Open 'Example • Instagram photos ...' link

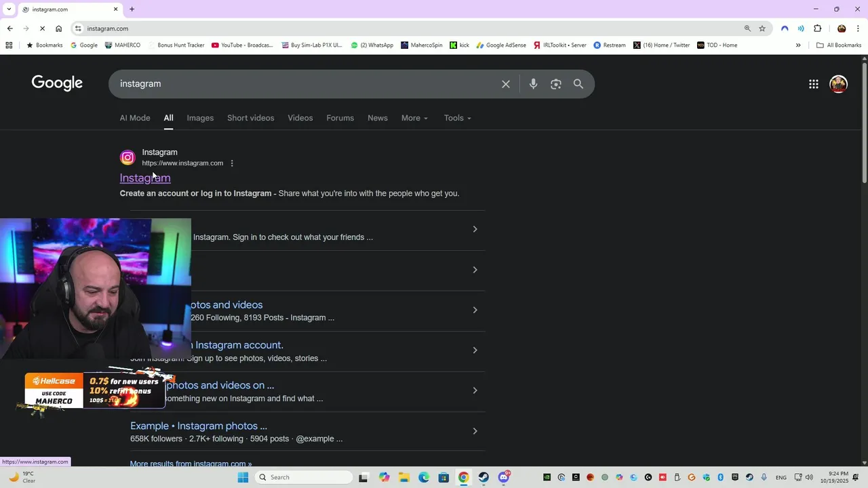pyautogui.click(x=199, y=426)
